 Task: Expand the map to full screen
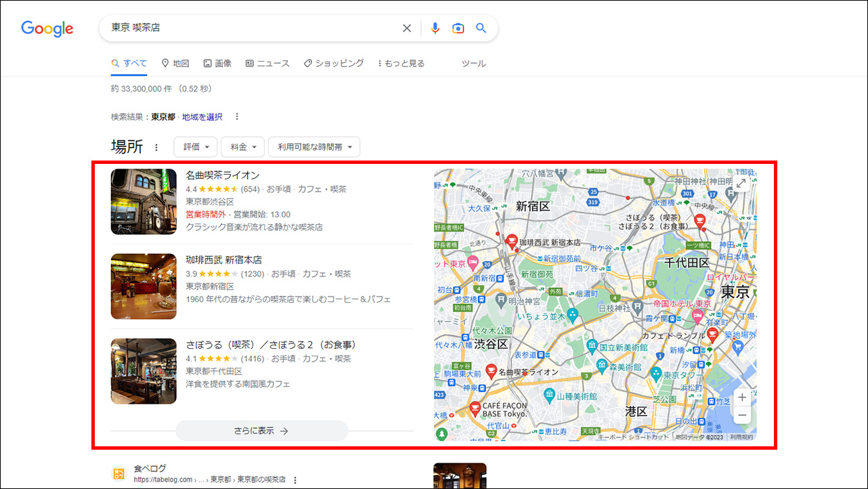click(x=741, y=184)
